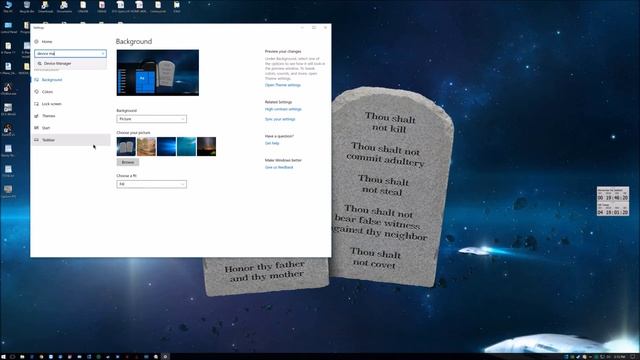The image size is (640, 360).
Task: Open the Downloads desktop shortcut
Action: tap(45, 7)
